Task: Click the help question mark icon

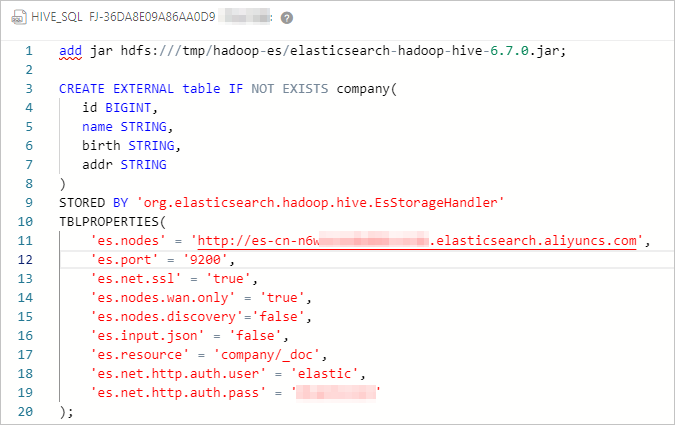Action: [x=287, y=18]
